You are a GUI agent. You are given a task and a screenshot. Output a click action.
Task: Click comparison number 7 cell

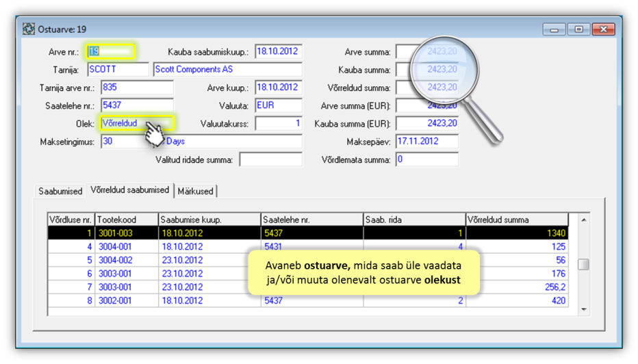point(71,287)
